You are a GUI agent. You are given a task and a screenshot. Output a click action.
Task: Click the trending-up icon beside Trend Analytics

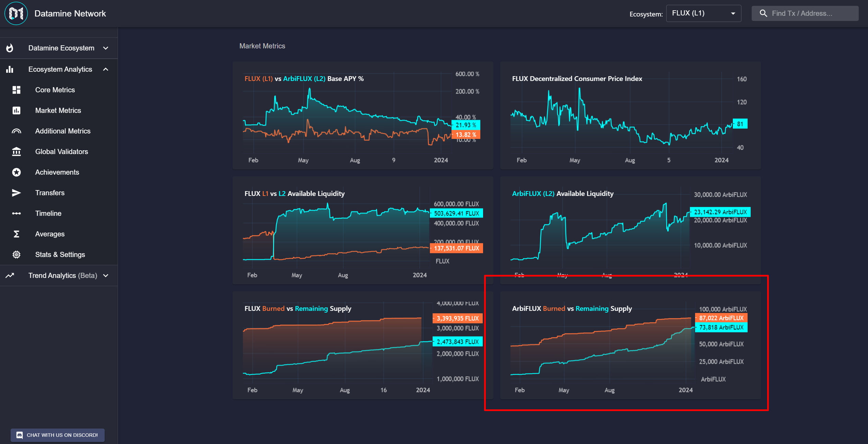point(10,276)
